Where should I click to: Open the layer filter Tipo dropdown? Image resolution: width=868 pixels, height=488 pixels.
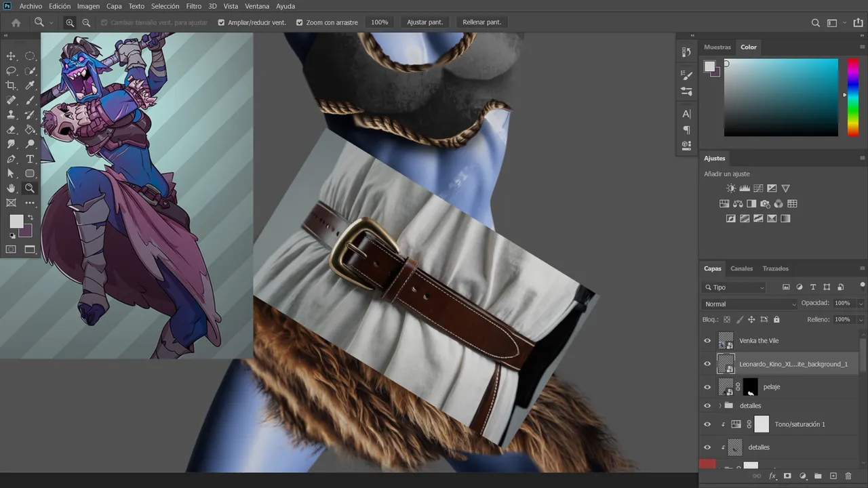point(734,287)
